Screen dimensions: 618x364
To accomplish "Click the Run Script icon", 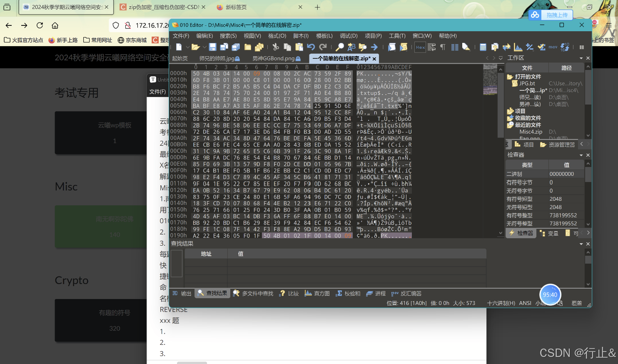I will tap(392, 47).
